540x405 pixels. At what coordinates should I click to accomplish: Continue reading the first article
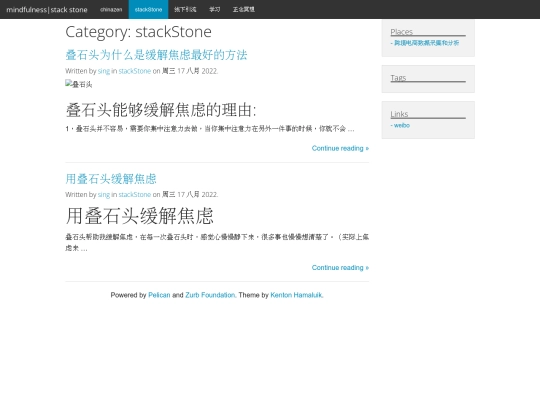[x=340, y=148]
